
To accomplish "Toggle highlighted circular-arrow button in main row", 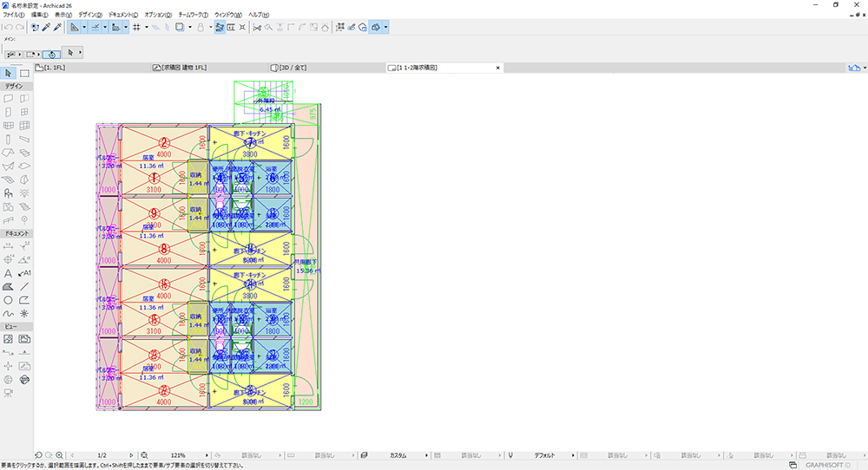I will pos(51,54).
